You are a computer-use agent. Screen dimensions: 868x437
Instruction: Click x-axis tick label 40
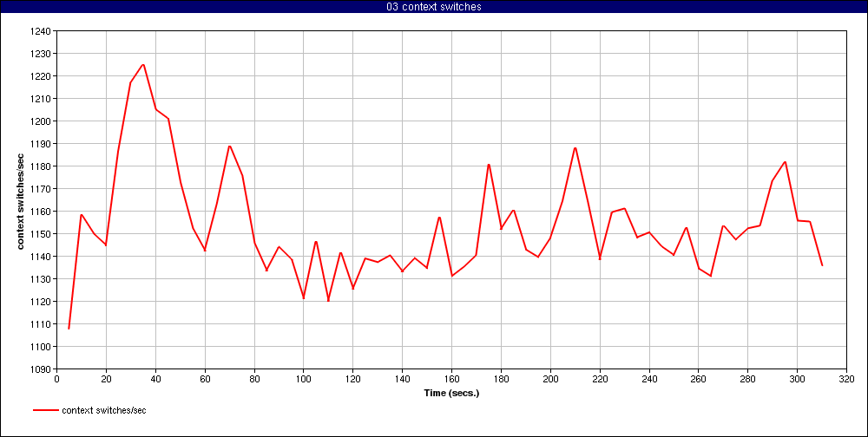point(155,379)
